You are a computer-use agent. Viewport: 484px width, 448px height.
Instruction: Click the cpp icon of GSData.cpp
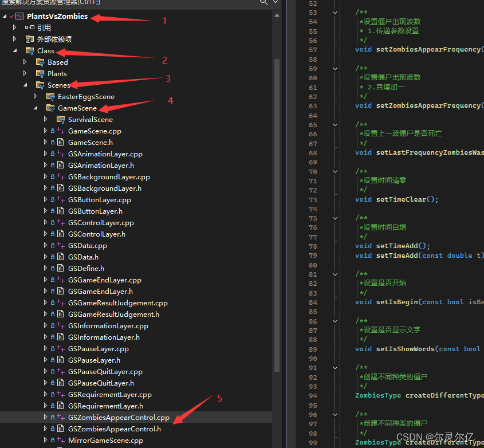point(61,245)
